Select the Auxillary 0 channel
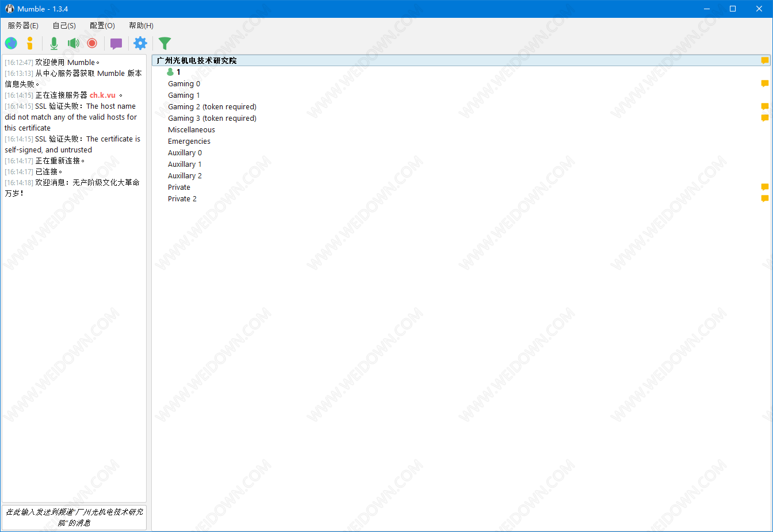773x532 pixels. (185, 152)
